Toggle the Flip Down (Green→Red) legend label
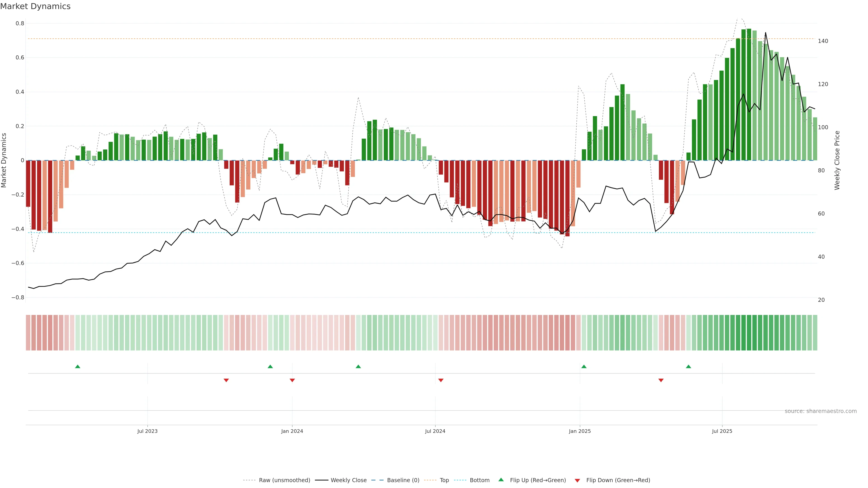The width and height of the screenshot is (868, 488). [618, 480]
